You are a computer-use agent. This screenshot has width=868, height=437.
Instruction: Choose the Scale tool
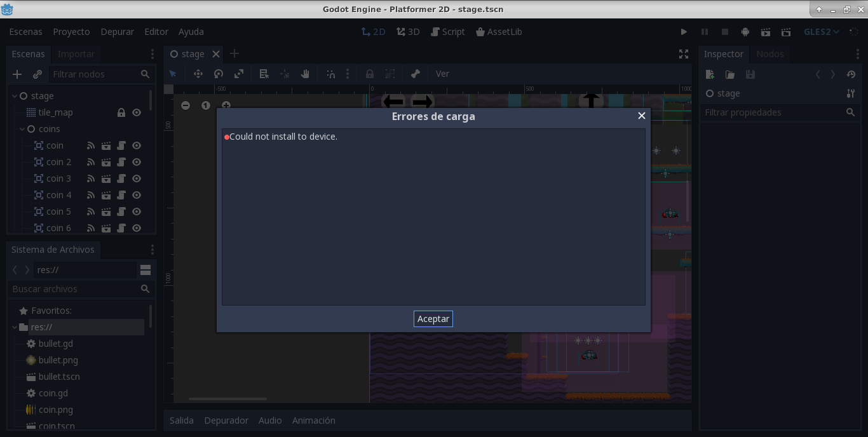click(x=239, y=74)
